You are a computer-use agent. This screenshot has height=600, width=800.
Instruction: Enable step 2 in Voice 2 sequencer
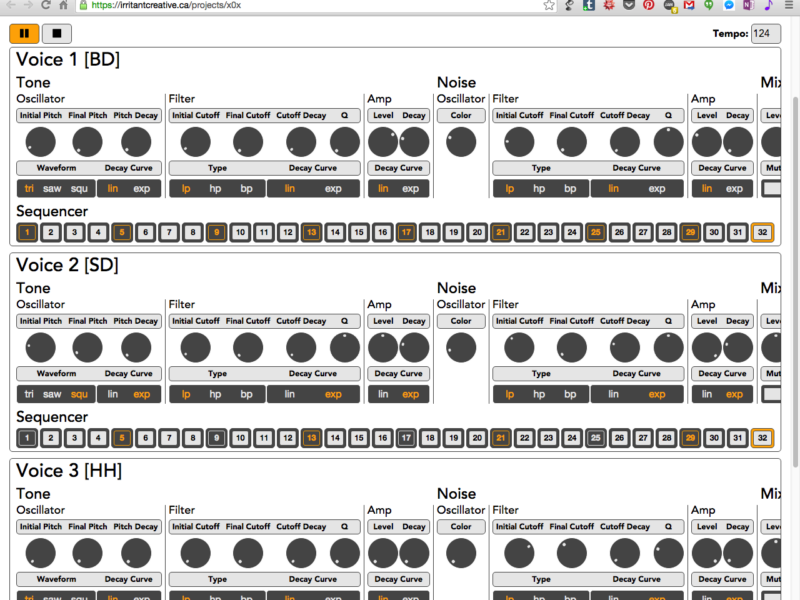(50, 438)
